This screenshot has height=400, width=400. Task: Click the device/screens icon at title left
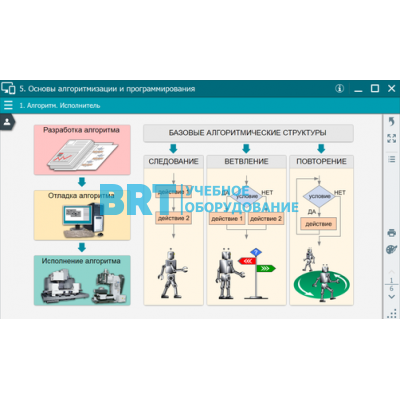tap(8, 88)
